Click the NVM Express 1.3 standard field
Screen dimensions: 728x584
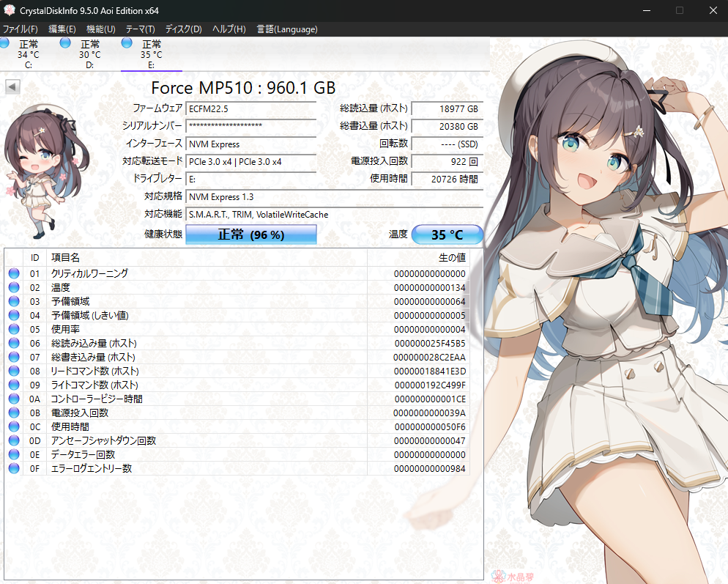click(x=334, y=197)
